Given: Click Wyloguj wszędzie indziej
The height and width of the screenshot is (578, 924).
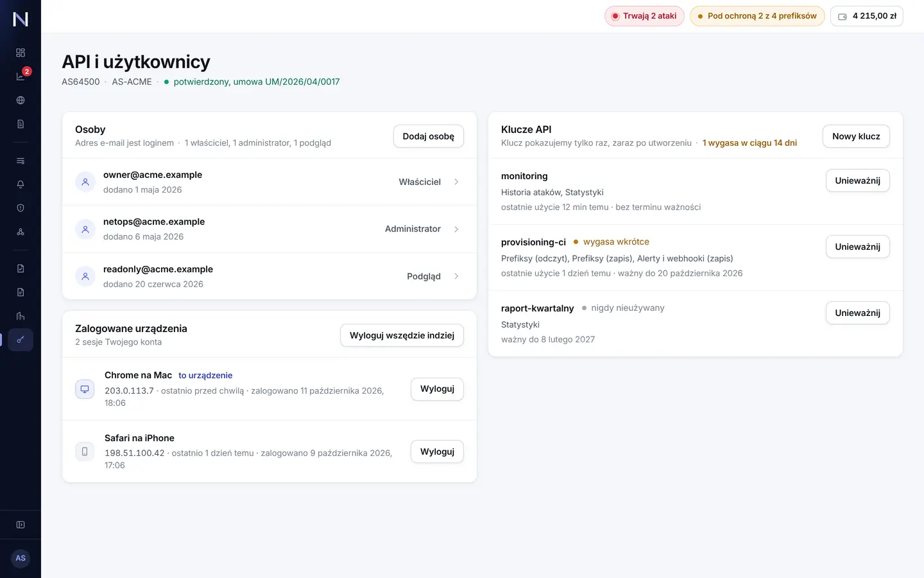Looking at the screenshot, I should (402, 335).
